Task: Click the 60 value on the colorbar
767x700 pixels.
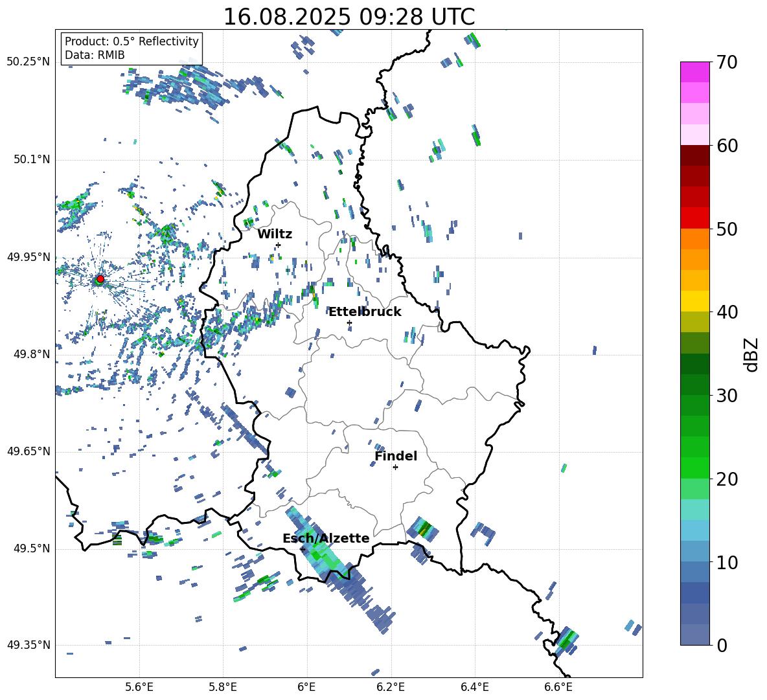Action: 727,146
